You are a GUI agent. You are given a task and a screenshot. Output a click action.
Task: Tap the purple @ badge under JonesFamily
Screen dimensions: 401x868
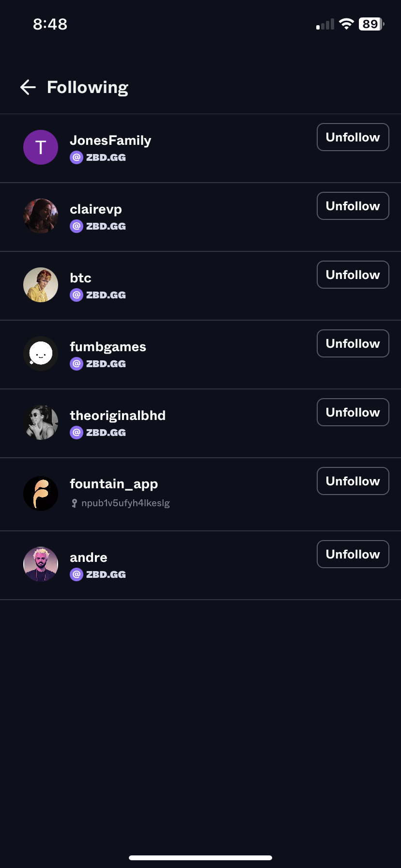[x=77, y=157]
